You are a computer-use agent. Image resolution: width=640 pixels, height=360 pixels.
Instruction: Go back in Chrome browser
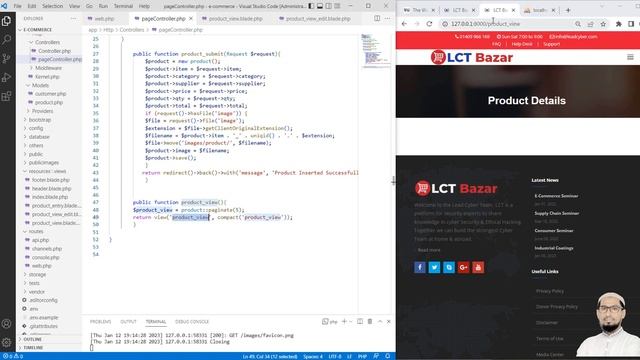click(404, 24)
